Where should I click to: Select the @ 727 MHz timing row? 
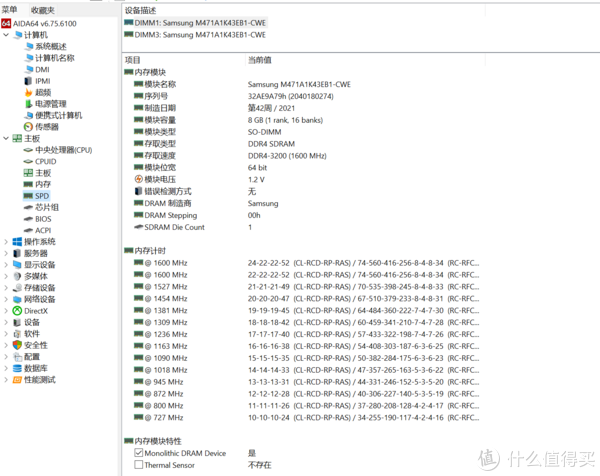pos(306,417)
